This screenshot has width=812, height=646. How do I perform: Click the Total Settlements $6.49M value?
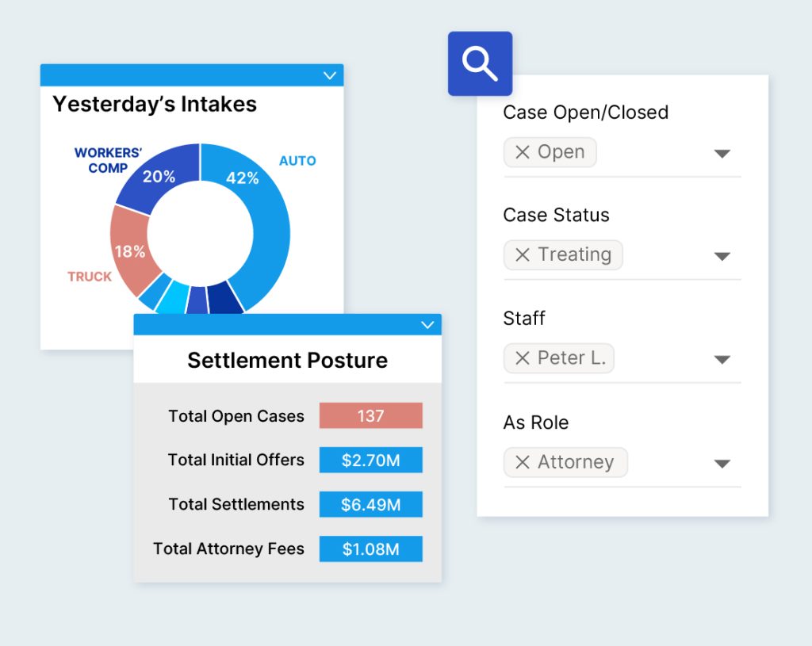click(370, 505)
